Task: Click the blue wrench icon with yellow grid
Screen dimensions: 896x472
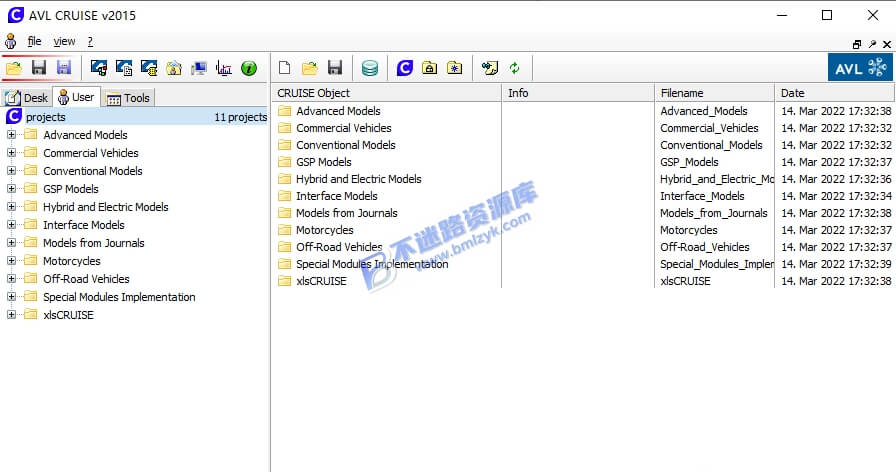Action: pos(149,68)
